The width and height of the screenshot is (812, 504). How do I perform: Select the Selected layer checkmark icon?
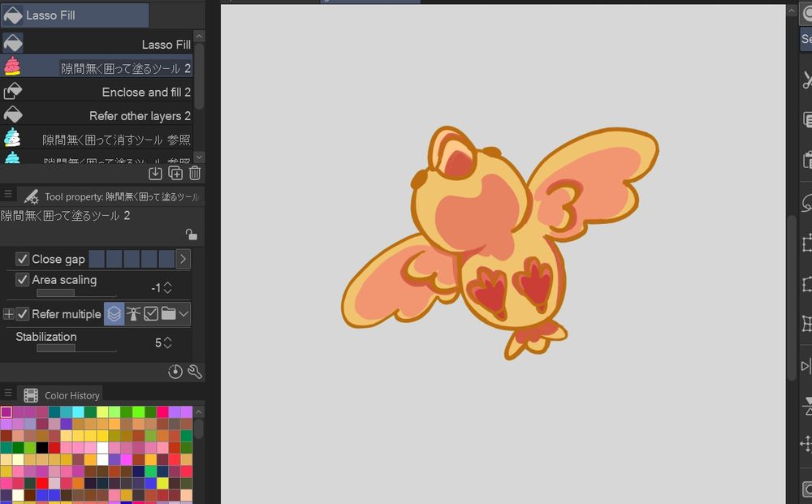(x=151, y=313)
